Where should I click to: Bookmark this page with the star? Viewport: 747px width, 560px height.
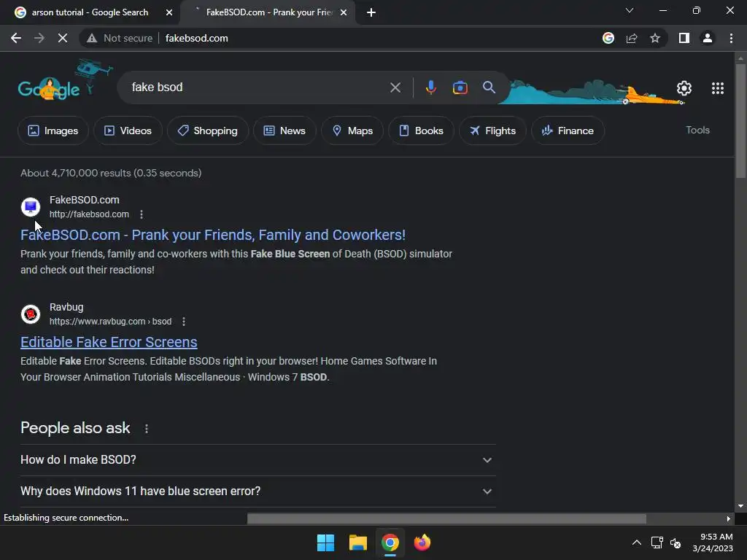[x=655, y=38]
